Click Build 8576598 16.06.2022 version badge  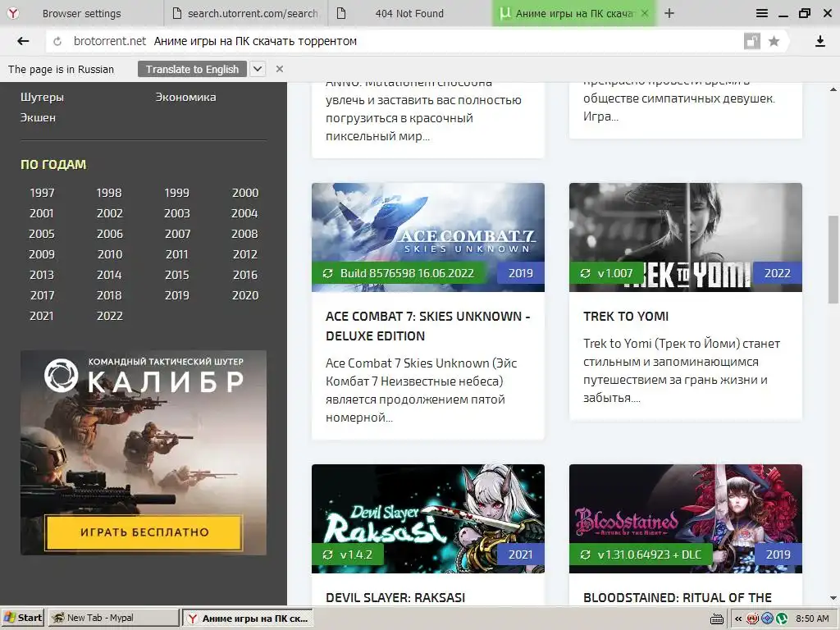(x=399, y=273)
